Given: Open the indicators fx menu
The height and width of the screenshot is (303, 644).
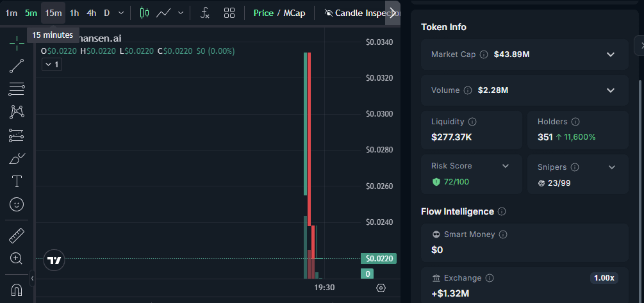Looking at the screenshot, I should (x=205, y=13).
